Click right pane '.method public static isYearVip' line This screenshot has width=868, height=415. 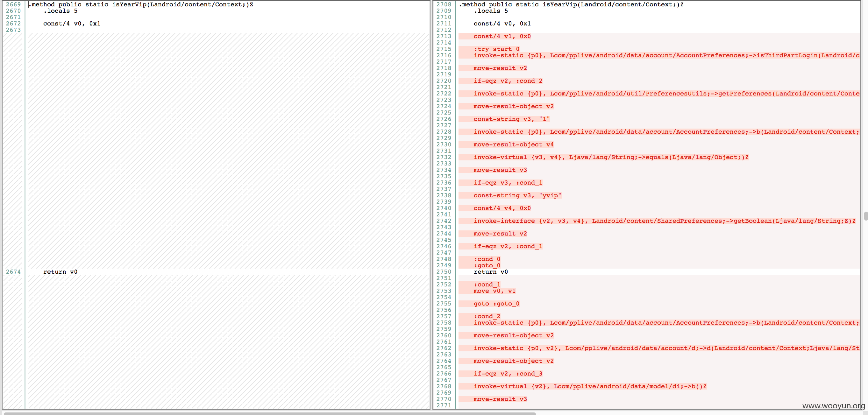click(x=571, y=4)
